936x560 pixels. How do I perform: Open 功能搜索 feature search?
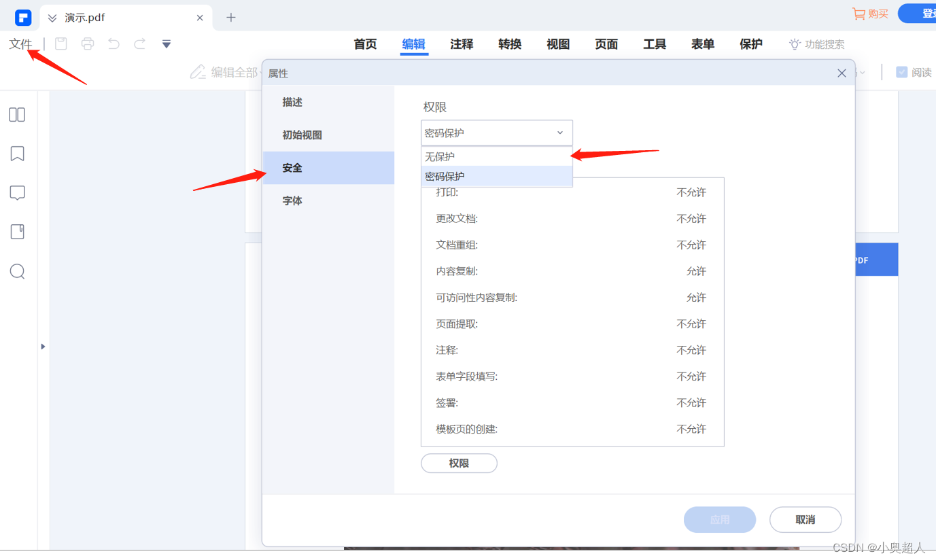(x=816, y=44)
